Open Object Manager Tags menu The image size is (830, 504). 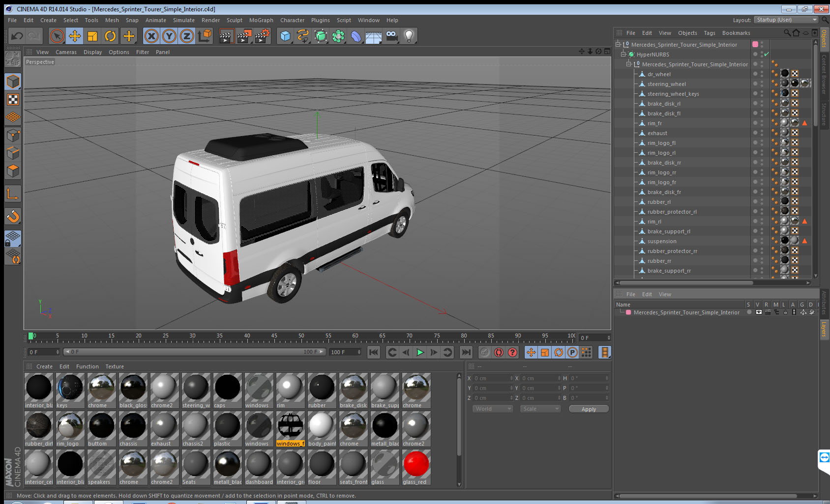coord(710,33)
